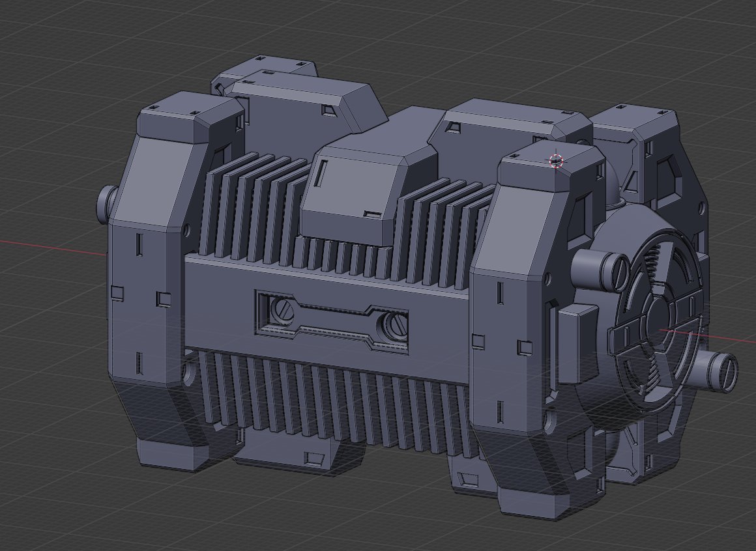Select the cylindrical nub on left end
Viewport: 756px width, 551px height.
[106, 205]
